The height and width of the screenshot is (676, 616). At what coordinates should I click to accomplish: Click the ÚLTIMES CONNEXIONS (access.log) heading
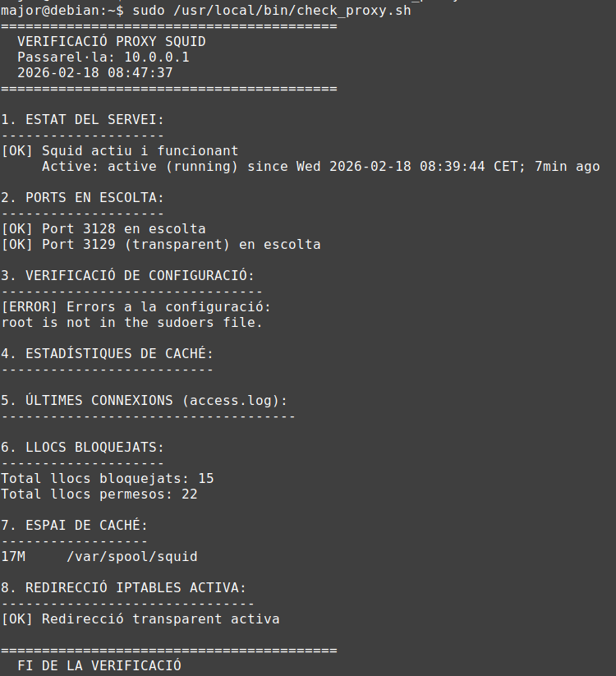pos(144,401)
